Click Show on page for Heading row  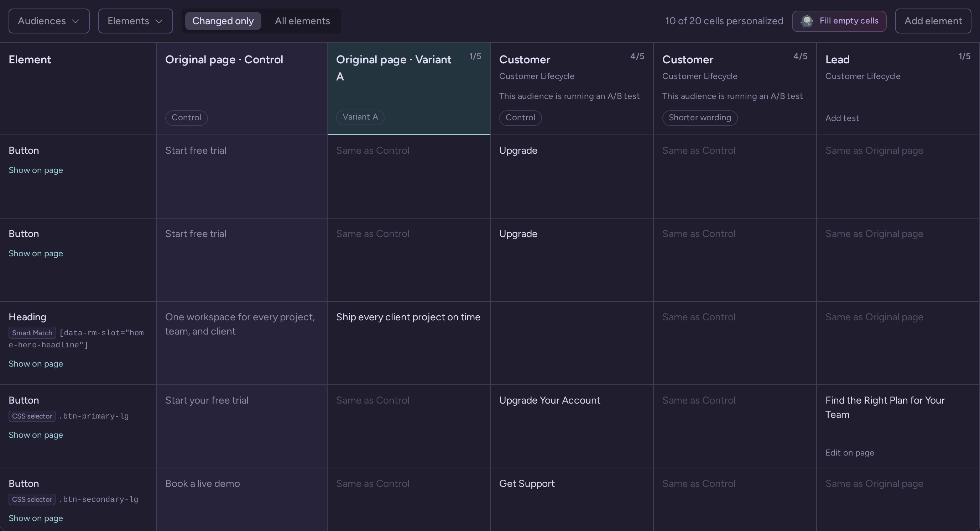coord(36,364)
